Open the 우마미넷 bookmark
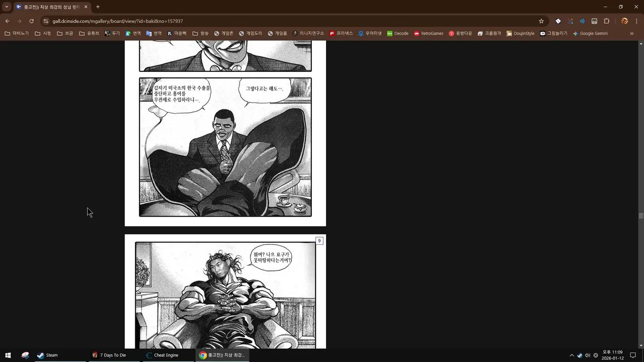 370,34
